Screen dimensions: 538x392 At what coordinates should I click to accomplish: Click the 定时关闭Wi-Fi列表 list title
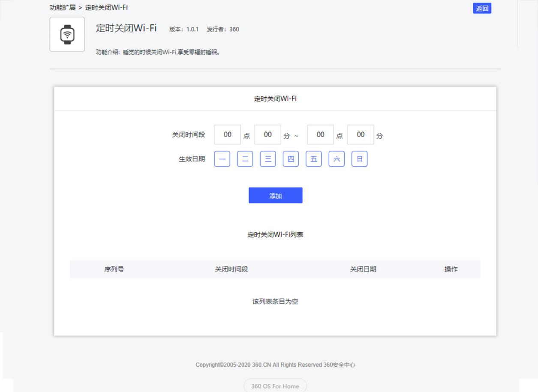point(275,235)
